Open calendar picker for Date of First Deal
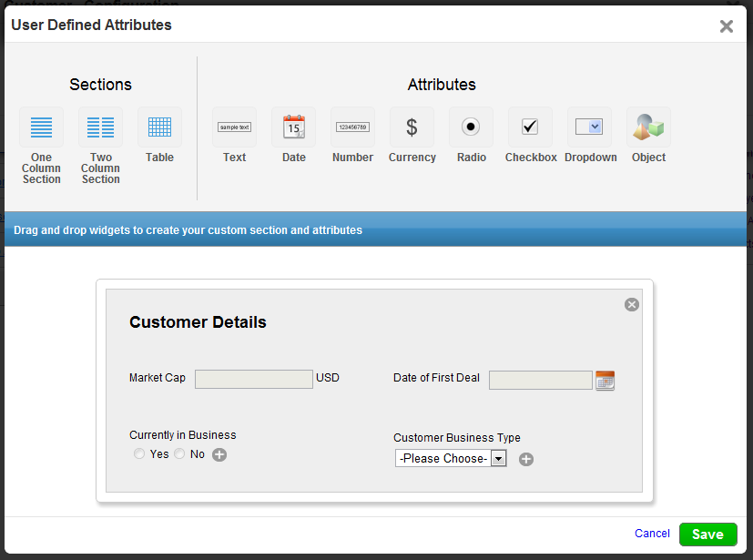The image size is (753, 560). point(605,380)
